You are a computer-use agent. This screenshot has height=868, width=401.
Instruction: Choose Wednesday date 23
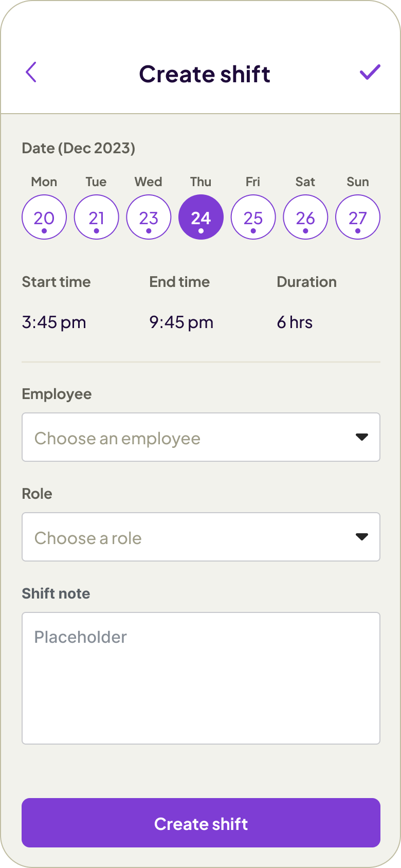click(149, 218)
